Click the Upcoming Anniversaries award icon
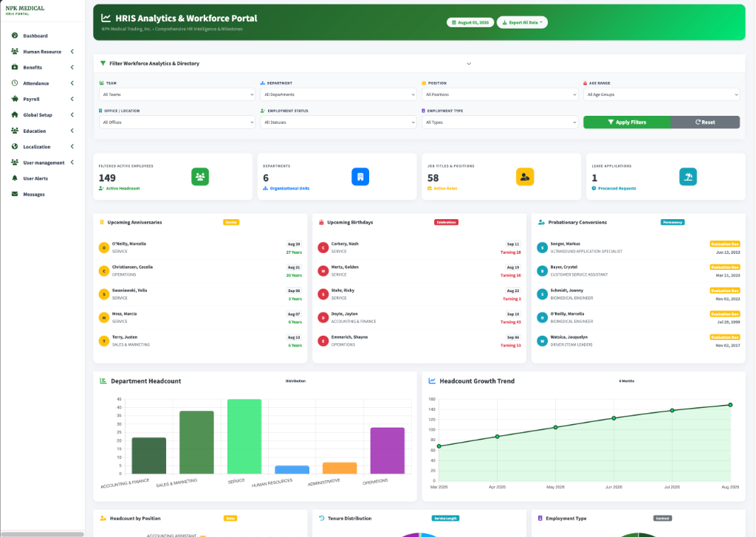756x537 pixels. point(102,223)
